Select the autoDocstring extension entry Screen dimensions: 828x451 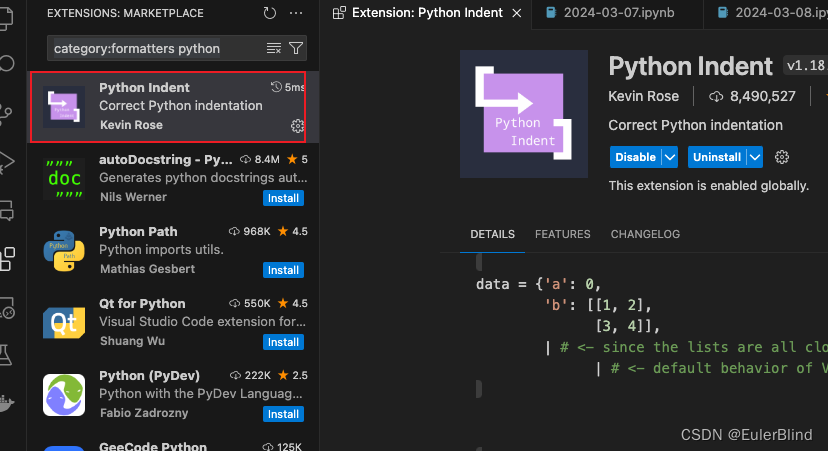173,178
